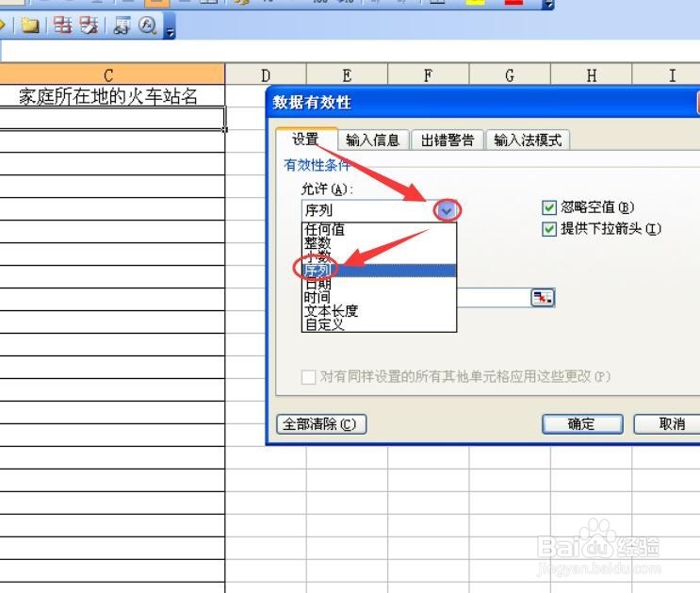
Task: Switch to the 出错警告 tab
Action: click(x=448, y=140)
